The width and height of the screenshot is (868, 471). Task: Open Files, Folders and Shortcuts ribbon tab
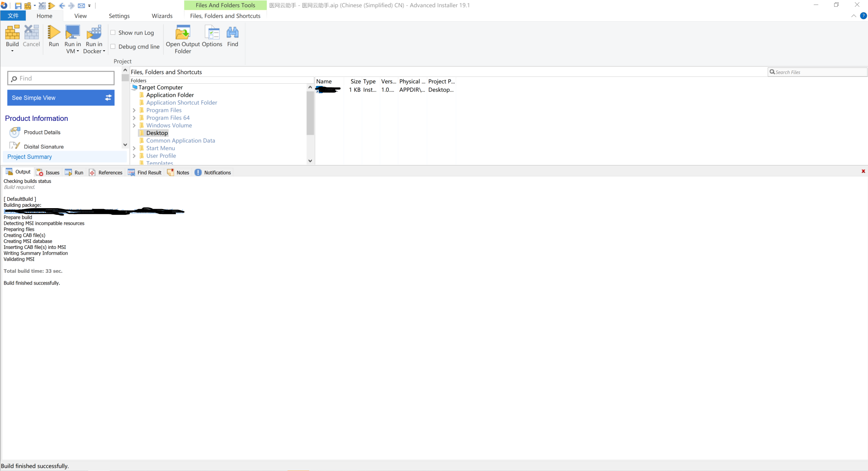click(225, 16)
